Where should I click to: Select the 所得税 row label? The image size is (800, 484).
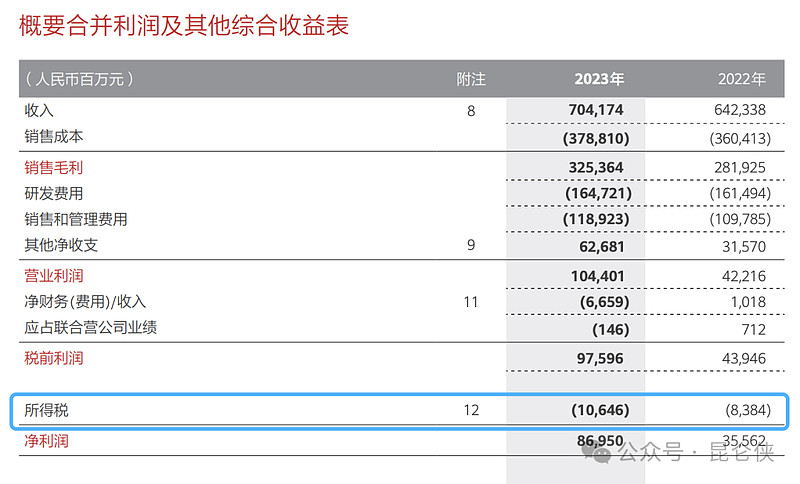coord(46,410)
